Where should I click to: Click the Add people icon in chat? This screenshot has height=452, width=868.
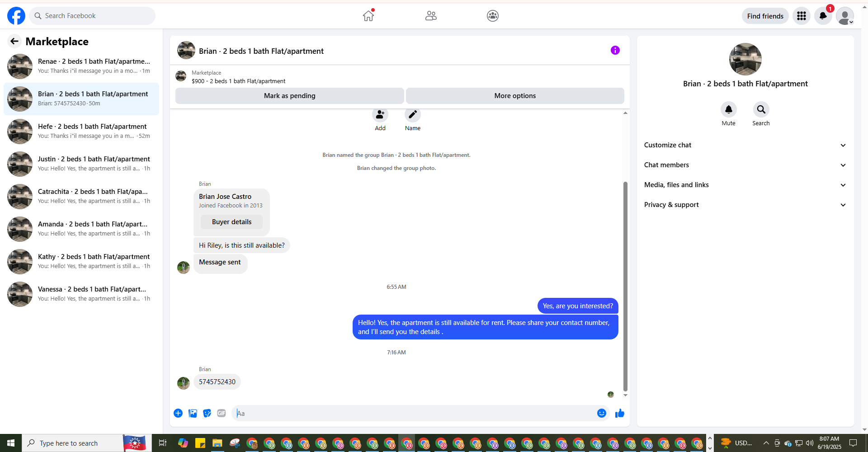380,115
